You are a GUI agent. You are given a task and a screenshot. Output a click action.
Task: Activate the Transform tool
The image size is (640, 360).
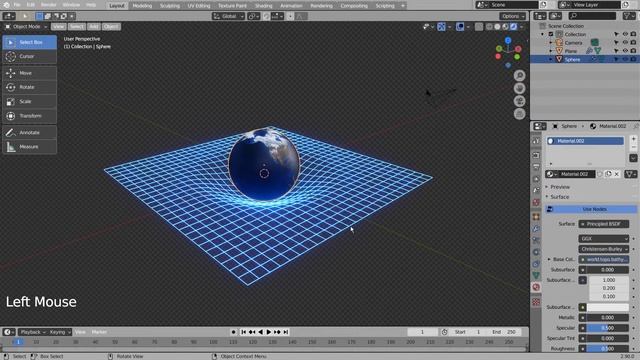coord(29,116)
